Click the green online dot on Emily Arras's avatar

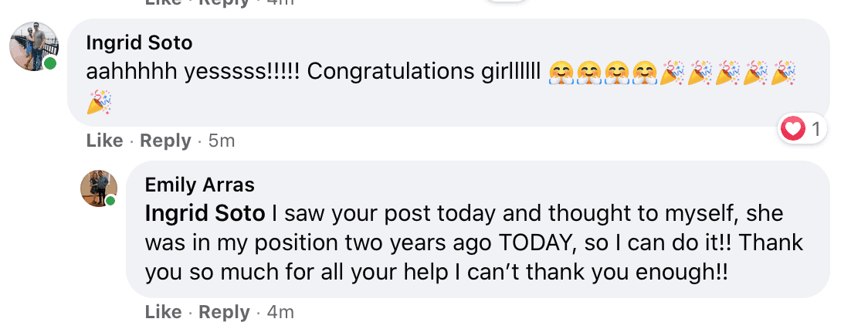(x=110, y=201)
